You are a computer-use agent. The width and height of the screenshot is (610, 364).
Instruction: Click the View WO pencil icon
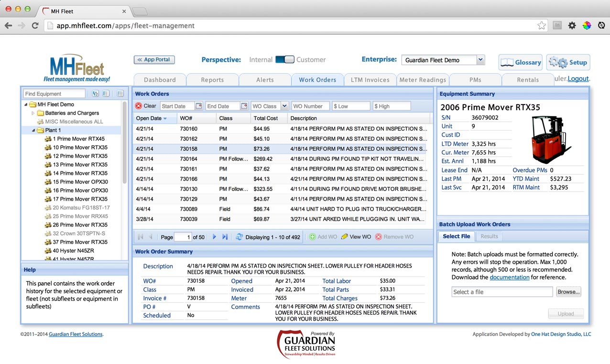(x=344, y=237)
